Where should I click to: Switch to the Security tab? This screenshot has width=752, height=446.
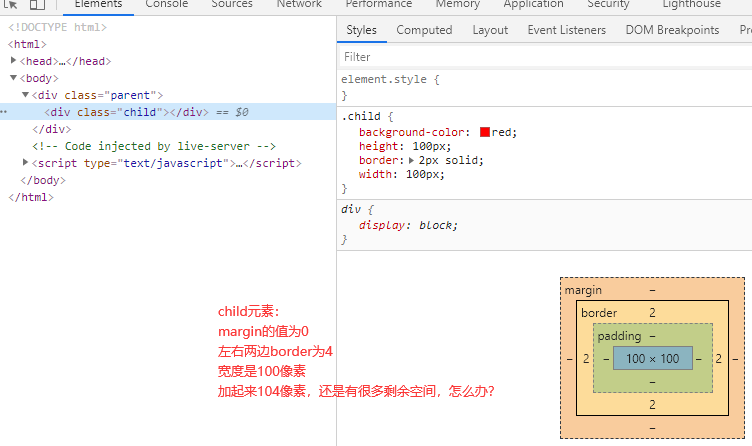point(608,4)
